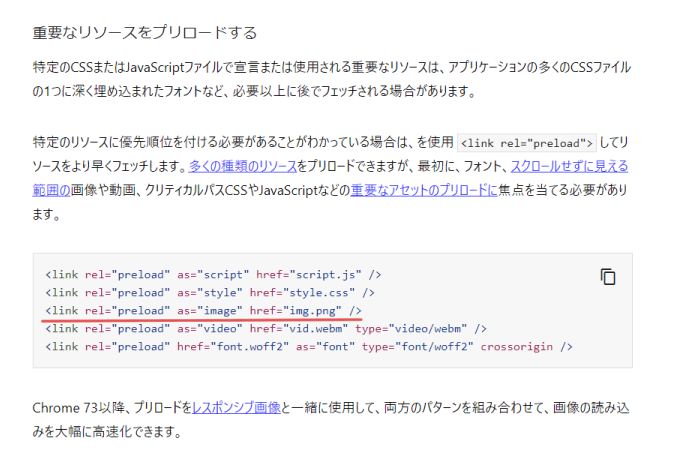Click the 重要なリソースをプリロードする heading
Viewport: 699px width, 466px height.
click(x=144, y=33)
